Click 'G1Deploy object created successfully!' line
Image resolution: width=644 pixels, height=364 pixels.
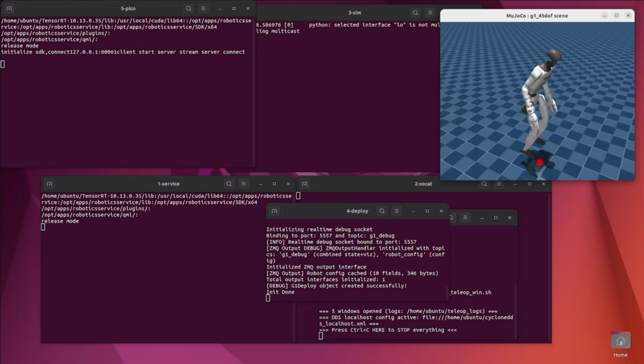point(336,285)
